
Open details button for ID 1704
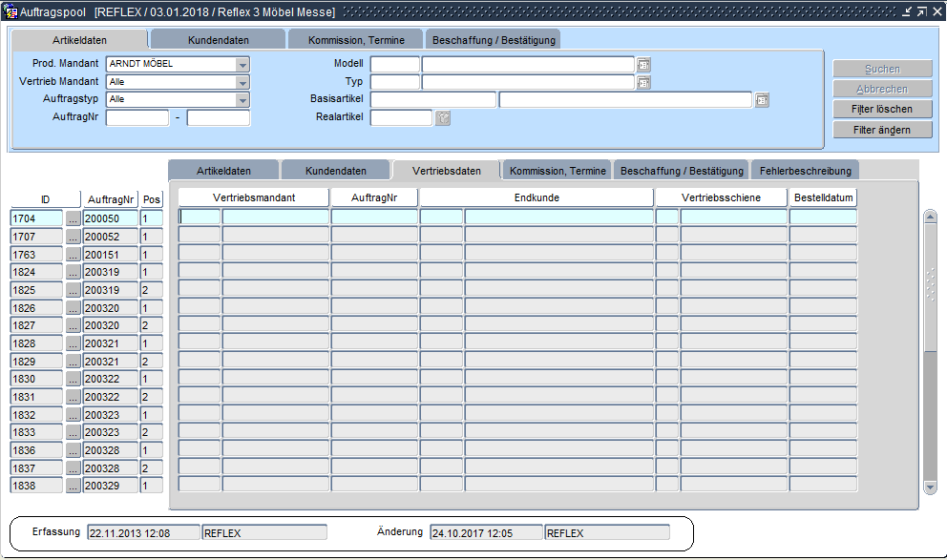[74, 218]
